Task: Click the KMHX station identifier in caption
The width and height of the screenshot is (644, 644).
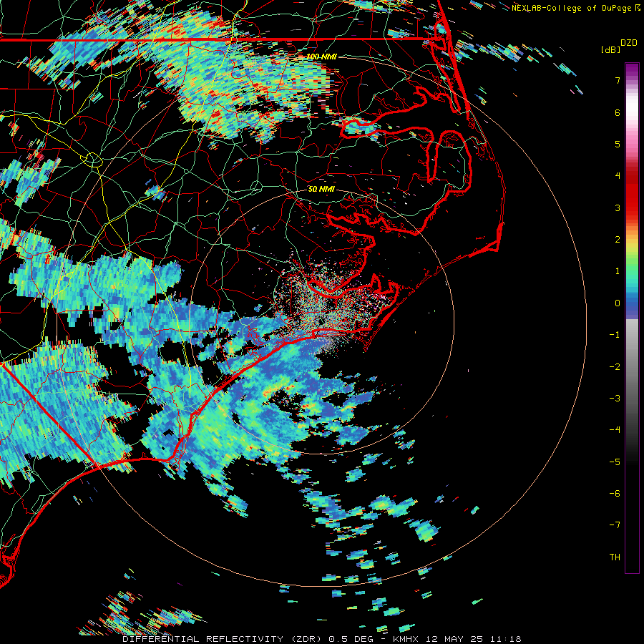Action: (x=406, y=639)
